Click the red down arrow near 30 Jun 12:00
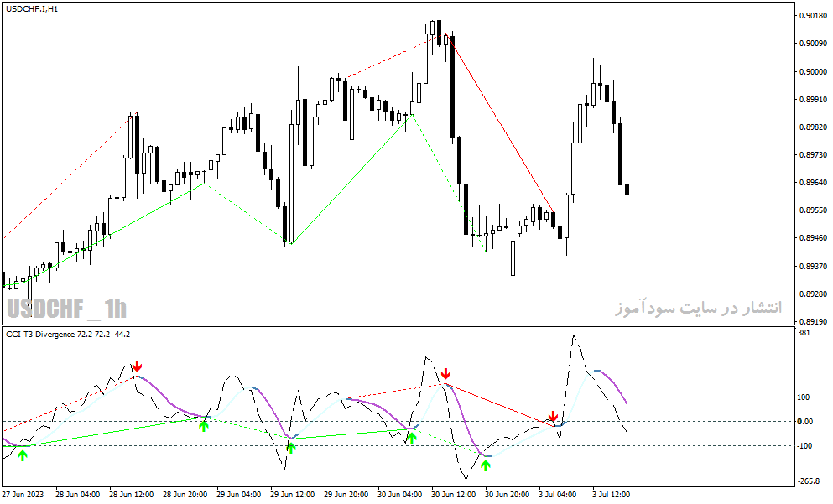The height and width of the screenshot is (504, 833). [x=445, y=373]
